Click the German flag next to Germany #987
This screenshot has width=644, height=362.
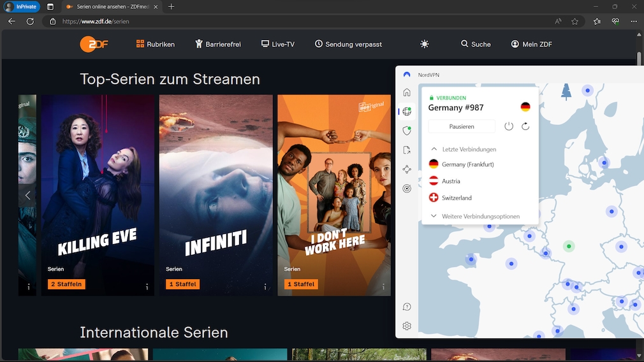pos(525,106)
